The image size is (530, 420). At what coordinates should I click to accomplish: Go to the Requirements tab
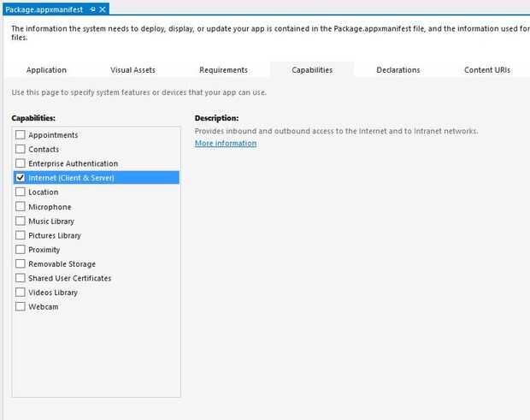[223, 70]
